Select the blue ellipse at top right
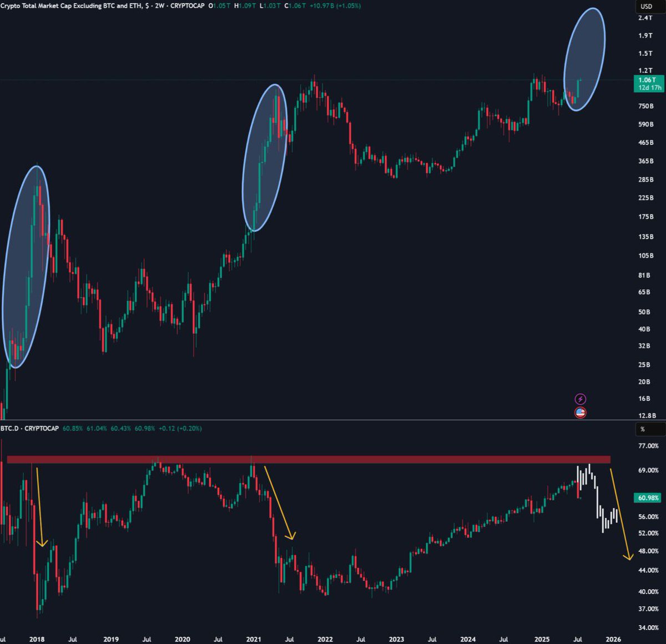 tap(584, 59)
